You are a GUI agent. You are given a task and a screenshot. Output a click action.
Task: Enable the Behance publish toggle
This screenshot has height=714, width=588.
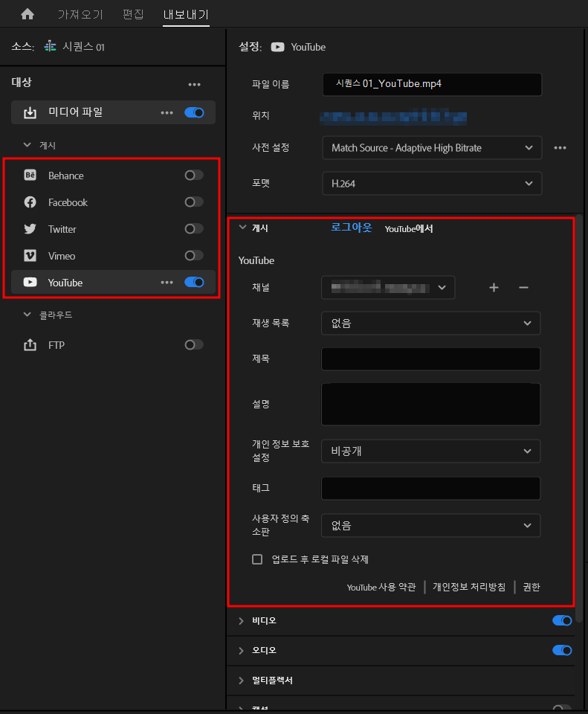[x=194, y=176]
